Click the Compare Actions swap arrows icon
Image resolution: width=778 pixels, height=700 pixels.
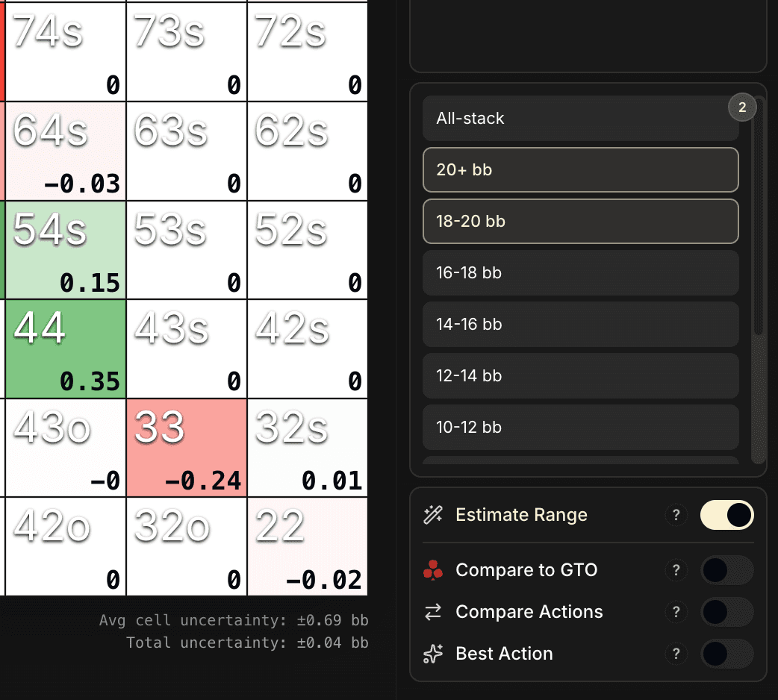432,612
